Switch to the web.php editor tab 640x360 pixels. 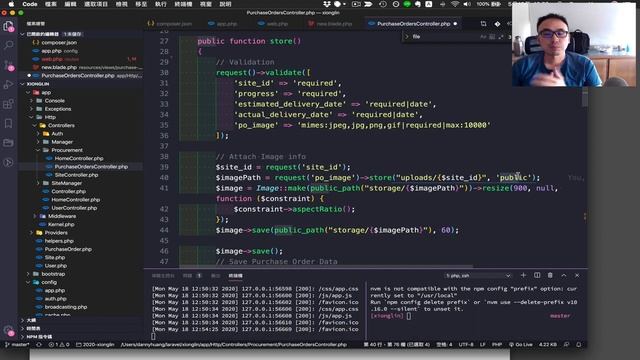pos(273,24)
